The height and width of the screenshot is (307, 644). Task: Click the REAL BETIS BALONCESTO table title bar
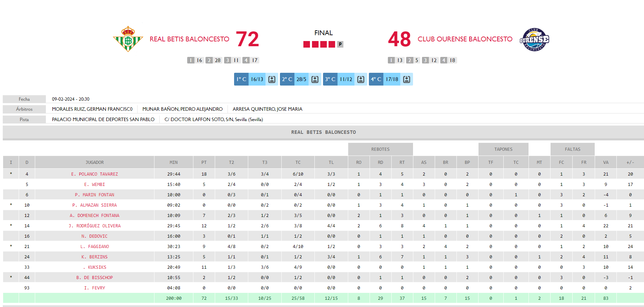click(x=323, y=132)
